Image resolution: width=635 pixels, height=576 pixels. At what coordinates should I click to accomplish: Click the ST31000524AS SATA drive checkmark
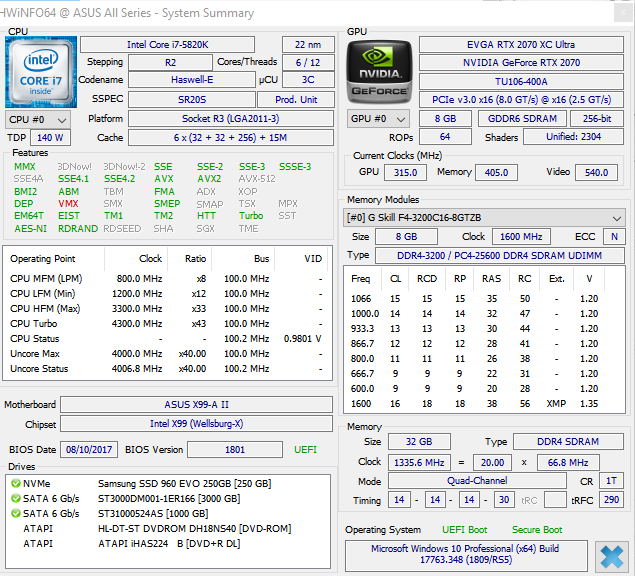coord(16,513)
